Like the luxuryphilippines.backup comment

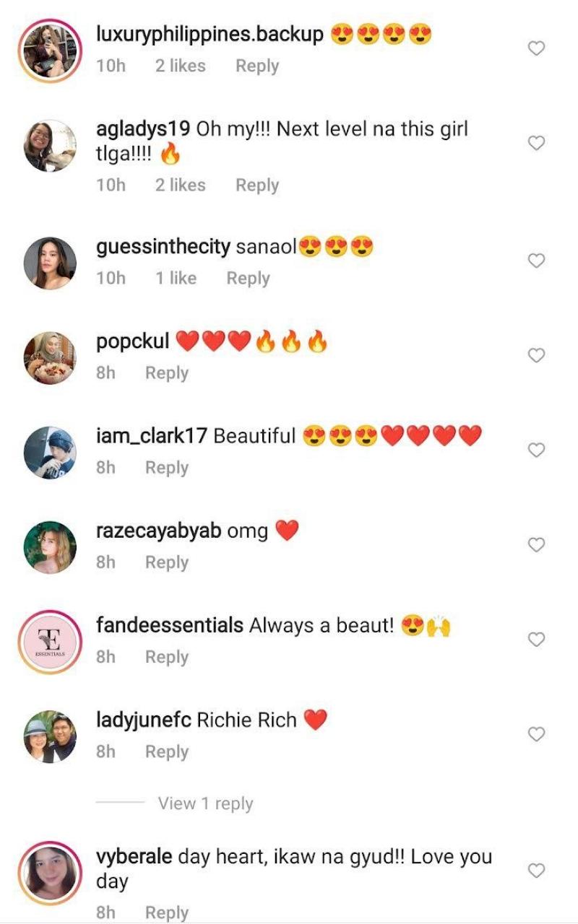coord(536,48)
